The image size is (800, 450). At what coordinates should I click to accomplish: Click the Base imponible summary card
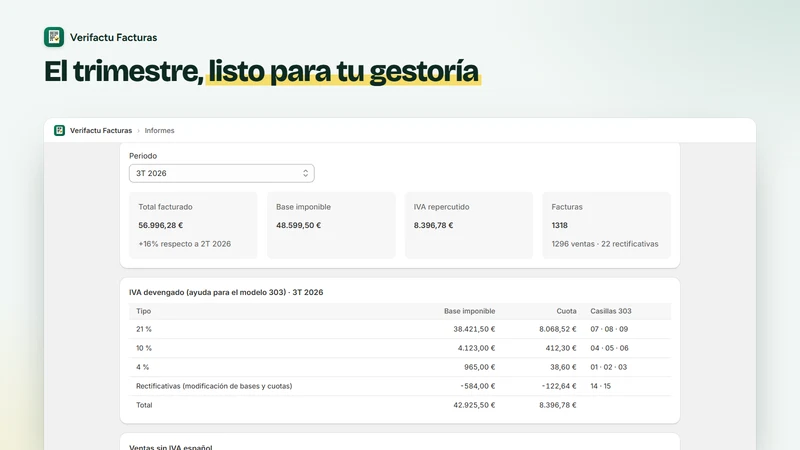click(331, 225)
